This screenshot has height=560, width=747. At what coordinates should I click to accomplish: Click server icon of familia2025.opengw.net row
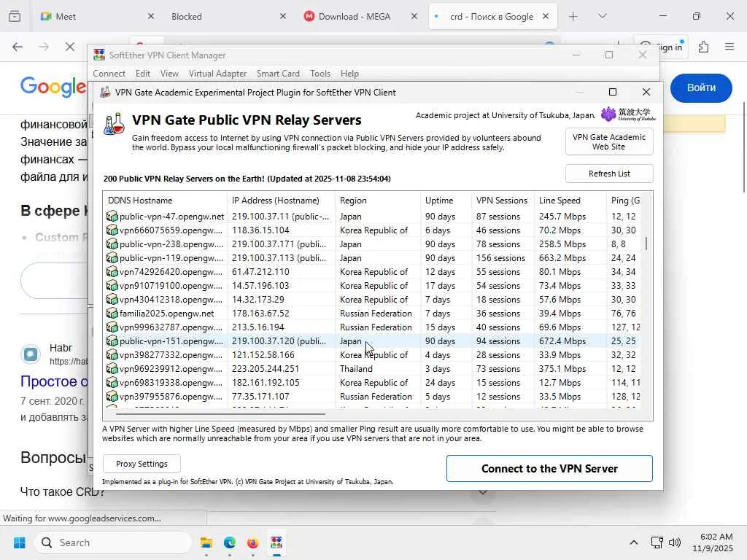coord(112,313)
